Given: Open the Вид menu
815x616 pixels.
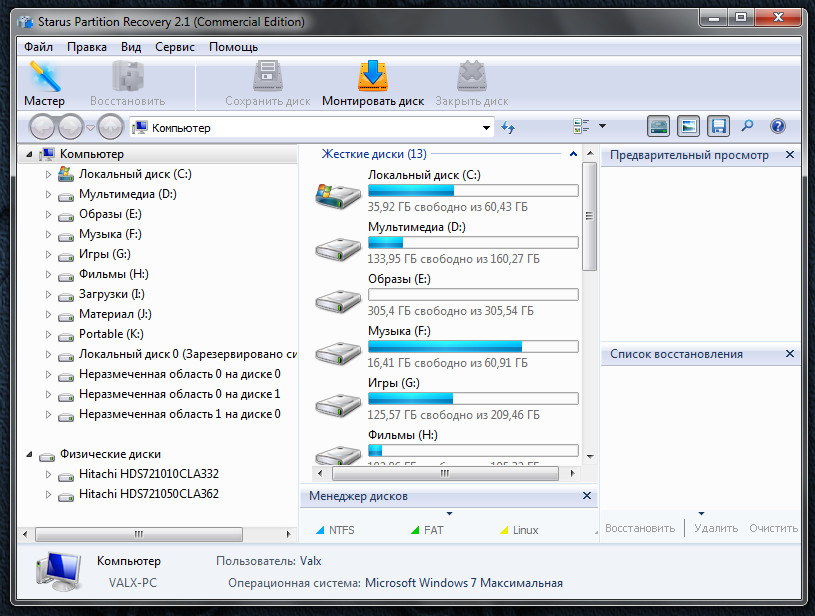Looking at the screenshot, I should pos(131,47).
